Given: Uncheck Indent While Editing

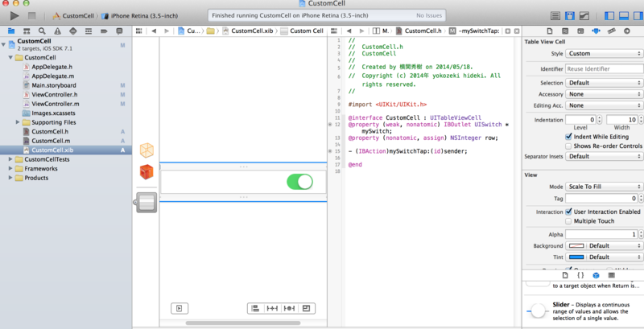Looking at the screenshot, I should click(568, 137).
